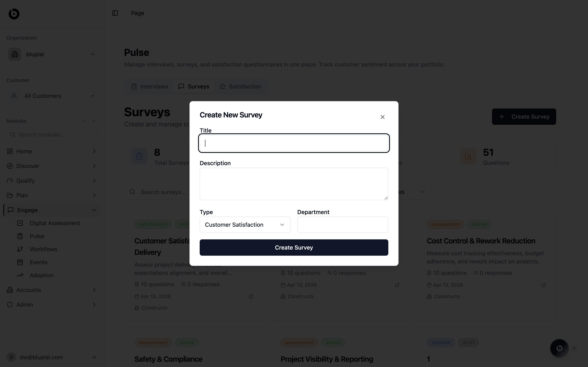
Task: Toggle the sidebar panel icon
Action: [x=115, y=13]
